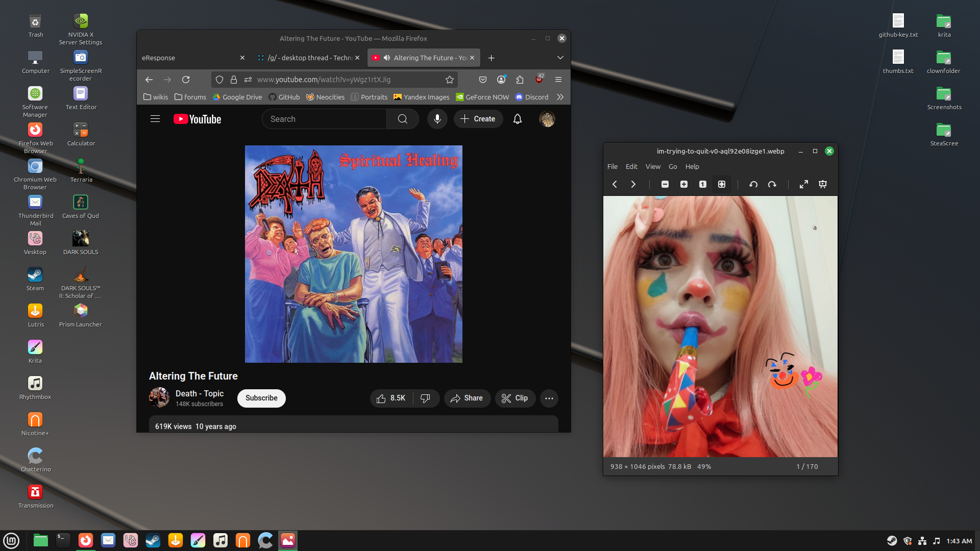Start slideshow in image viewer
The width and height of the screenshot is (980, 551).
[823, 184]
